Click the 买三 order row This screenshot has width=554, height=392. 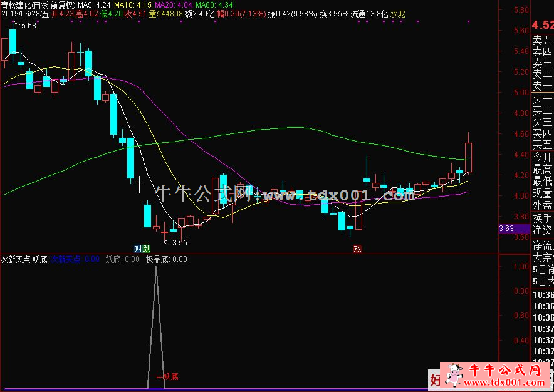pyautogui.click(x=543, y=122)
